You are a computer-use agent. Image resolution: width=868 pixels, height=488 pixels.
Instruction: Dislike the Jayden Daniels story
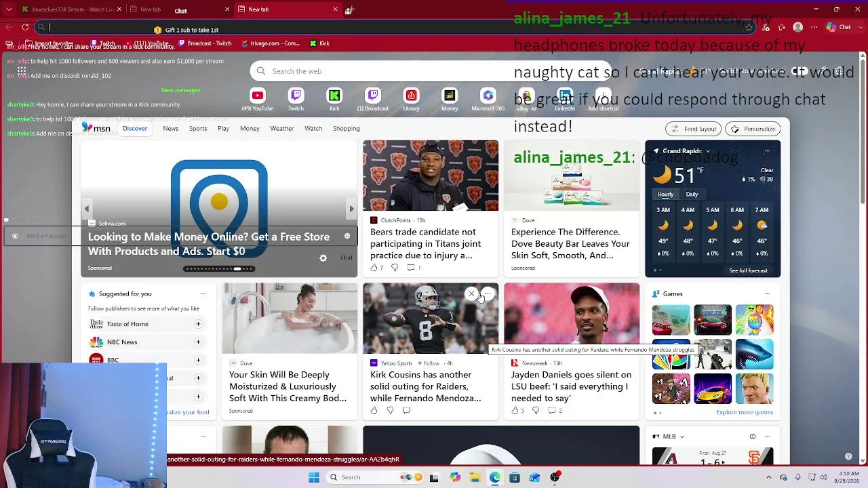click(536, 410)
